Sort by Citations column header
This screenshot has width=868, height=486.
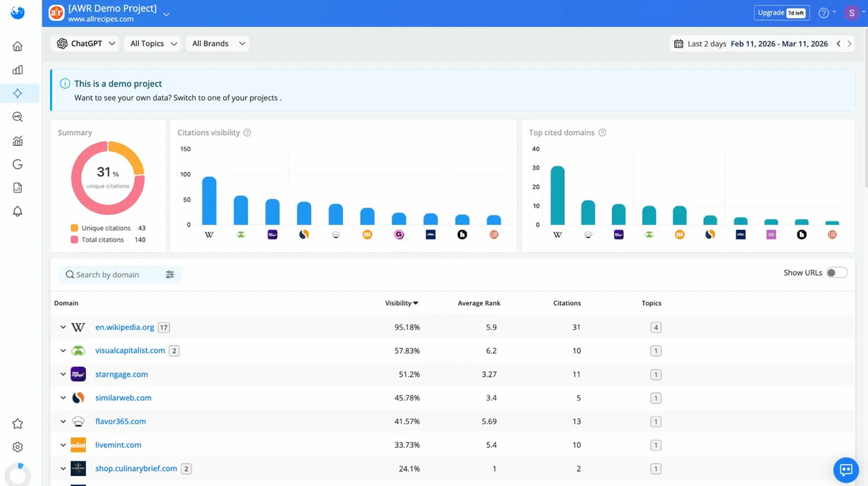pyautogui.click(x=567, y=303)
